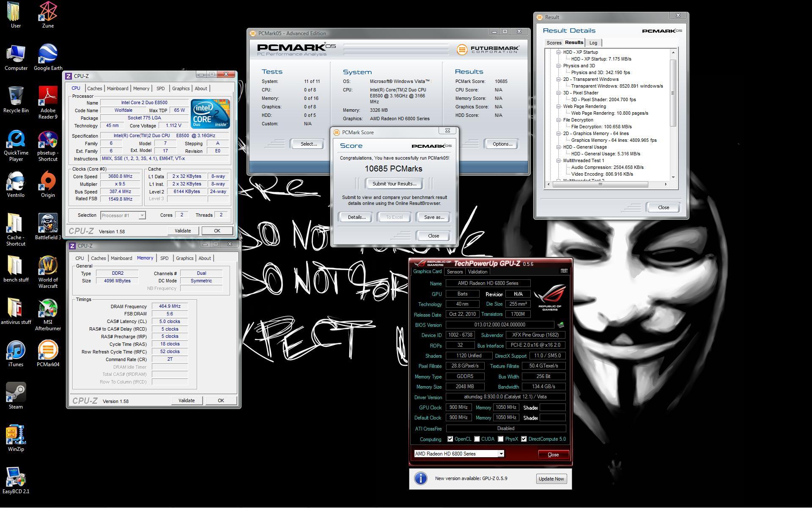Screen dimensions: 812x508
Task: Collapse the Physics and 3D node
Action: pos(558,66)
